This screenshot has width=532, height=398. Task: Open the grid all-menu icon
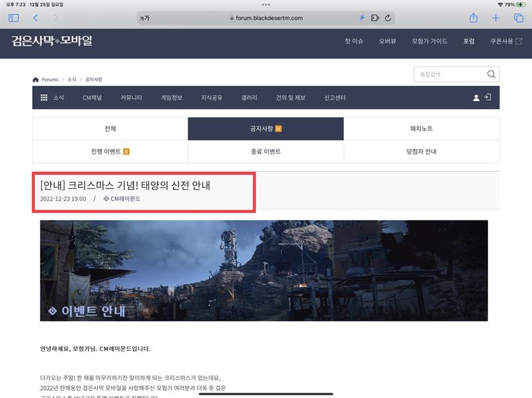44,98
